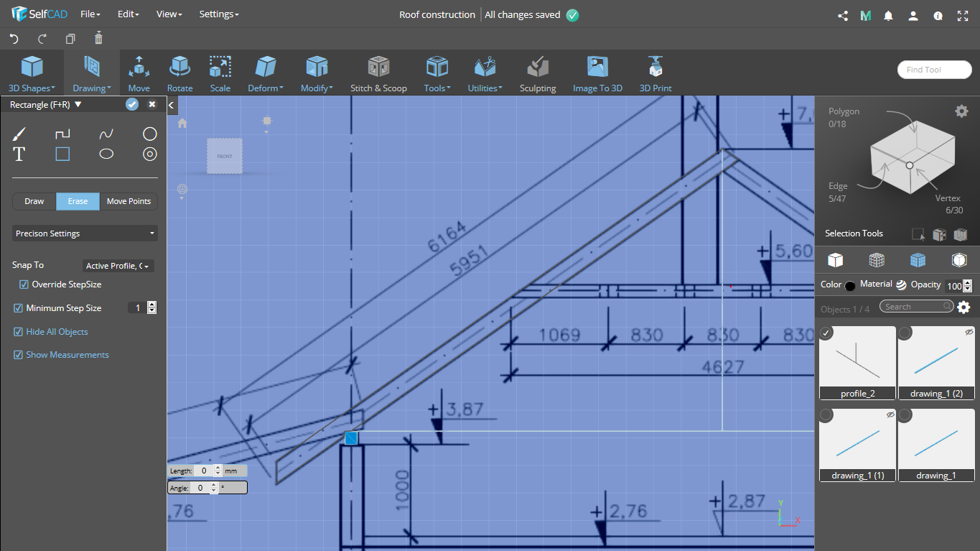
Task: Select the drawing_1 object checkbox
Action: click(905, 415)
